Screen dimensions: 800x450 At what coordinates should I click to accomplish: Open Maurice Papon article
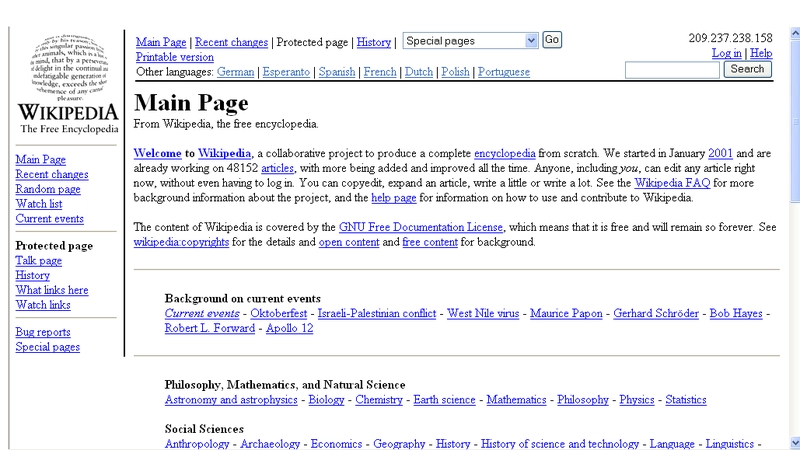[x=566, y=314]
